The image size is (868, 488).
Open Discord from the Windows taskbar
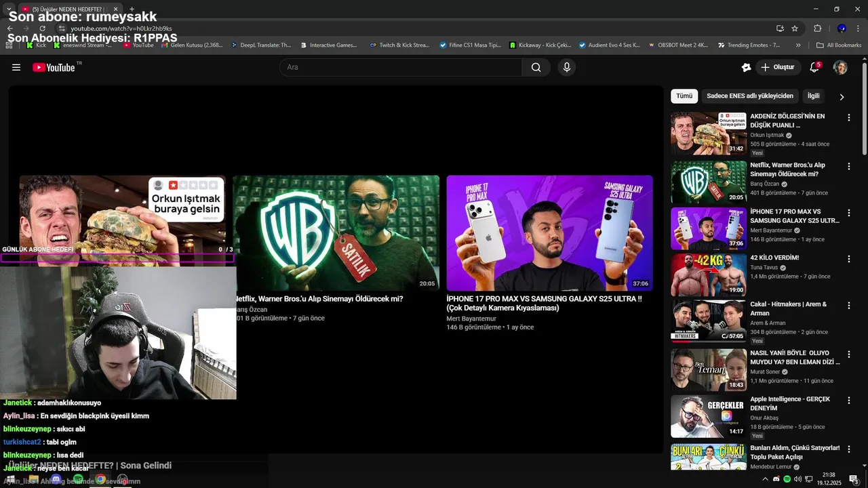(x=56, y=479)
